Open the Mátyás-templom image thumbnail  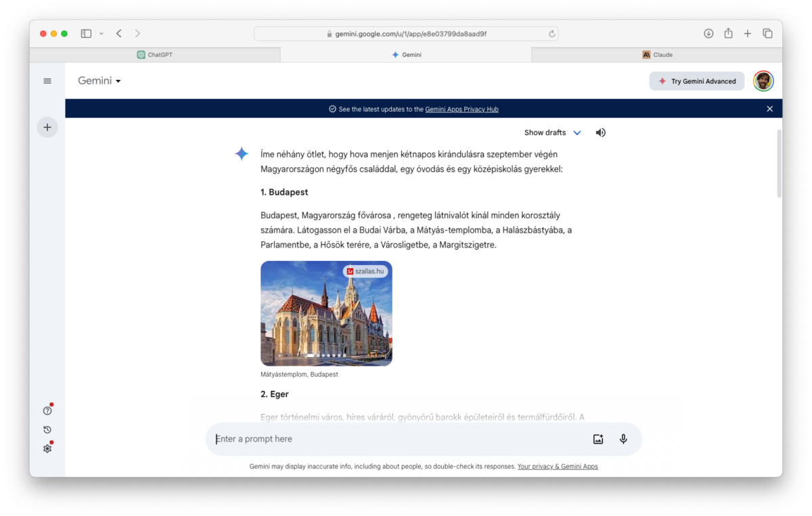[x=326, y=314]
